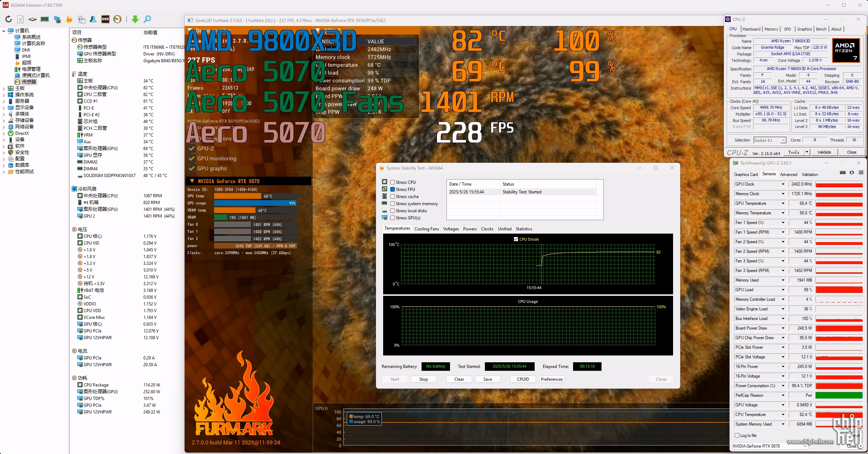Click the green download arrow toolbar icon
Screen dimensions: 868x454
(x=135, y=19)
